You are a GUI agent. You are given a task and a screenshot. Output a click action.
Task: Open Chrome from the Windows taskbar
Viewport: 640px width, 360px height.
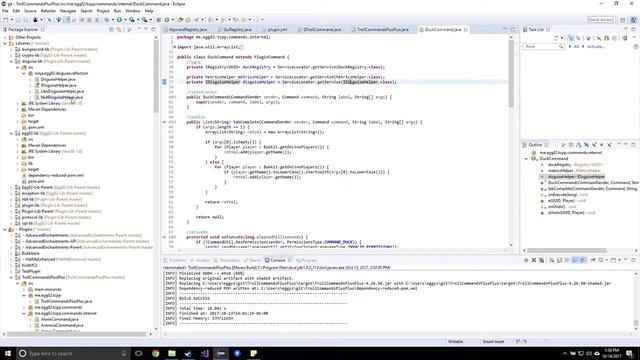pos(156,353)
